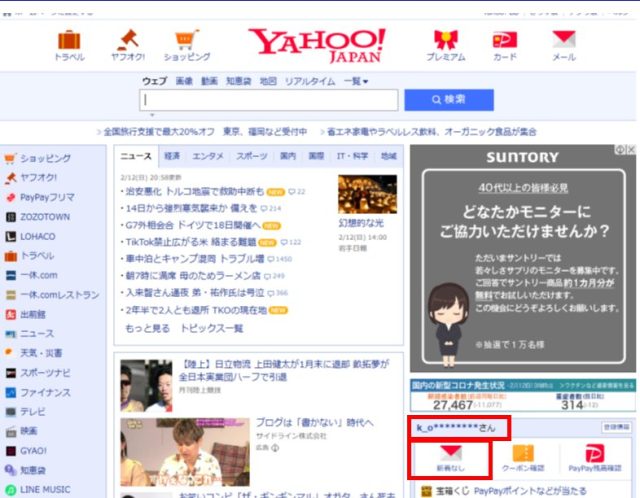Select the 知恵袋 search tab
Viewport: 640px width, 498px height.
239,81
